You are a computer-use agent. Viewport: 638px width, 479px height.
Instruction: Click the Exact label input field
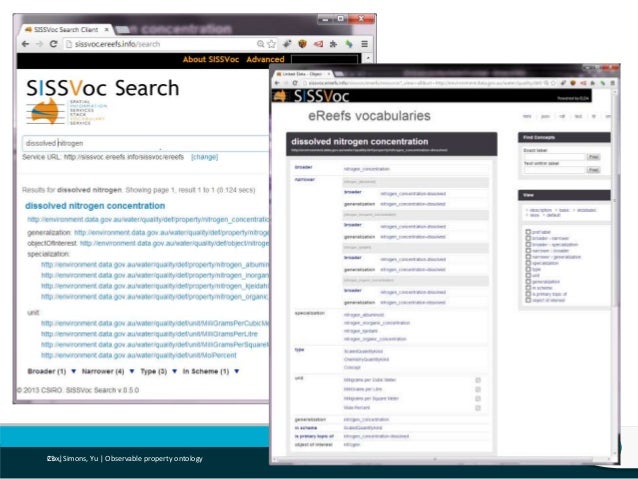pos(554,157)
